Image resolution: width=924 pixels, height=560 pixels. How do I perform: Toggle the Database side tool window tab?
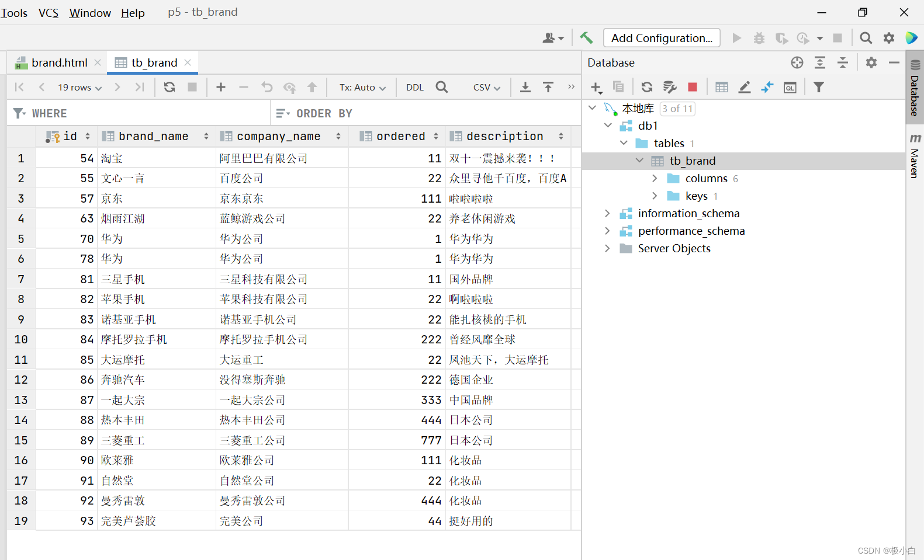click(915, 88)
